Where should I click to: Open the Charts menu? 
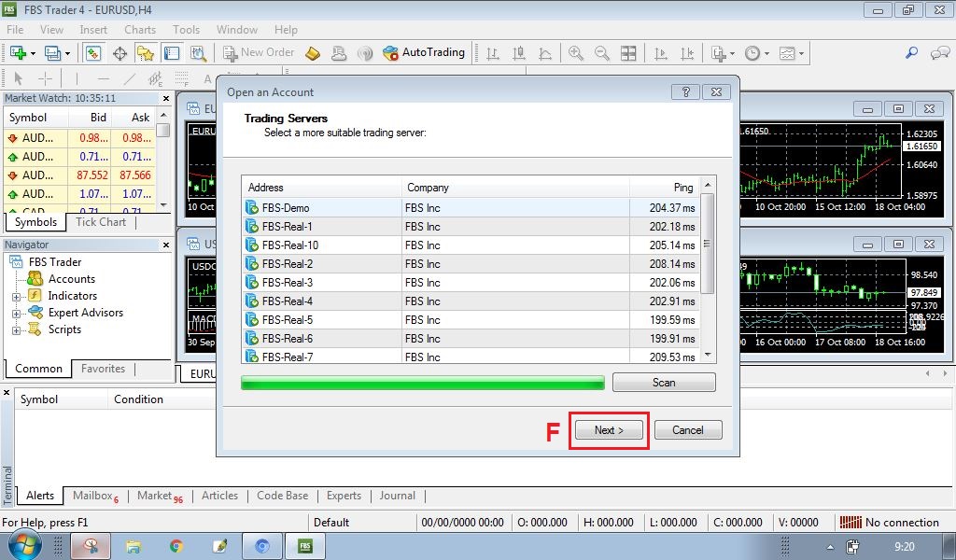pyautogui.click(x=140, y=29)
